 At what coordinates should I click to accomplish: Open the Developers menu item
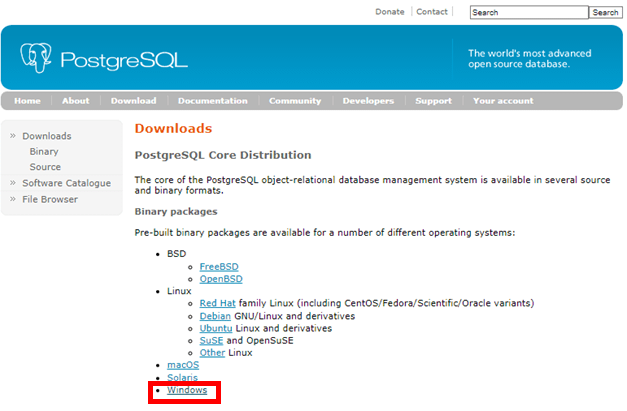point(368,101)
